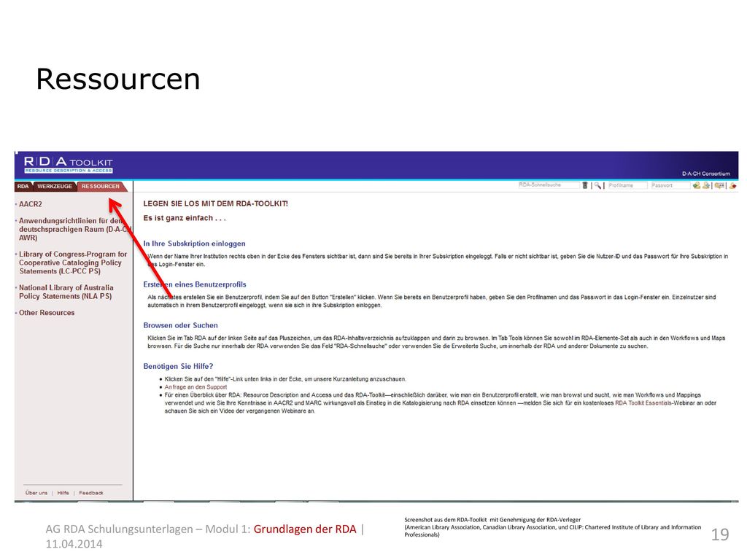Open advanced search magnifier icon
Viewport: 747px width, 560px height.
click(x=597, y=185)
